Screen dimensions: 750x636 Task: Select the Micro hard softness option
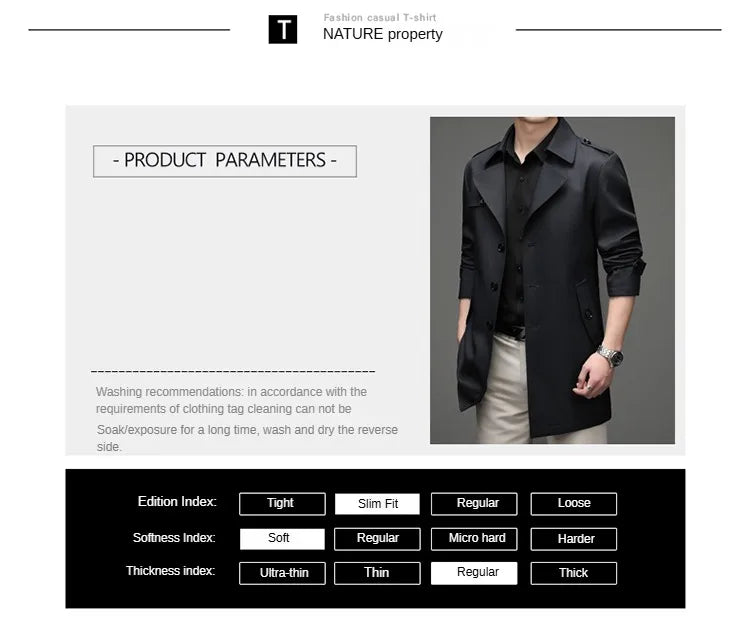tap(477, 538)
